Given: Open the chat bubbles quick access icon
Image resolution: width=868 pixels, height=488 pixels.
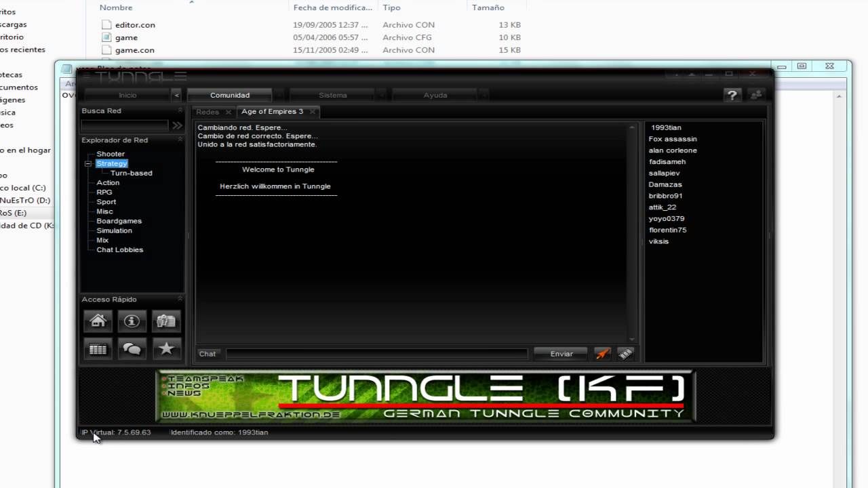Looking at the screenshot, I should [x=132, y=349].
